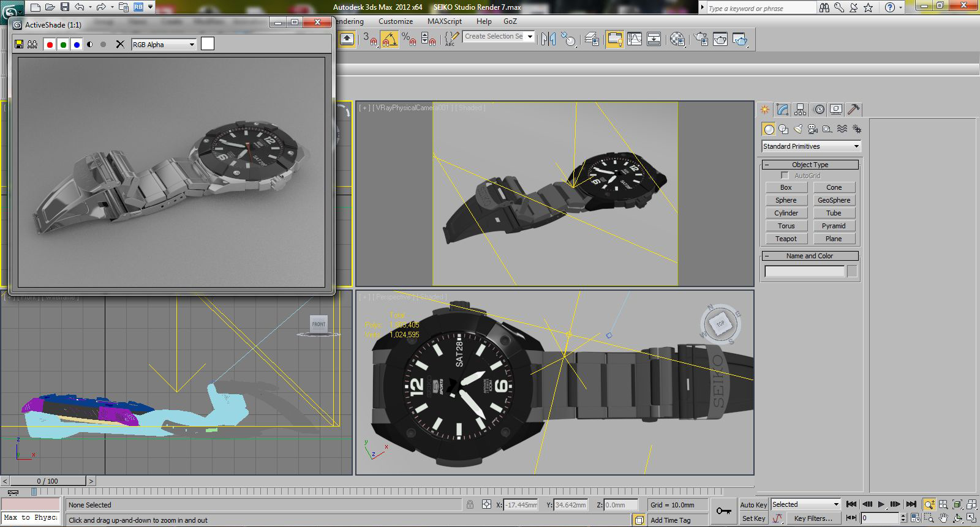Select the Geometry category icon

pos(769,129)
